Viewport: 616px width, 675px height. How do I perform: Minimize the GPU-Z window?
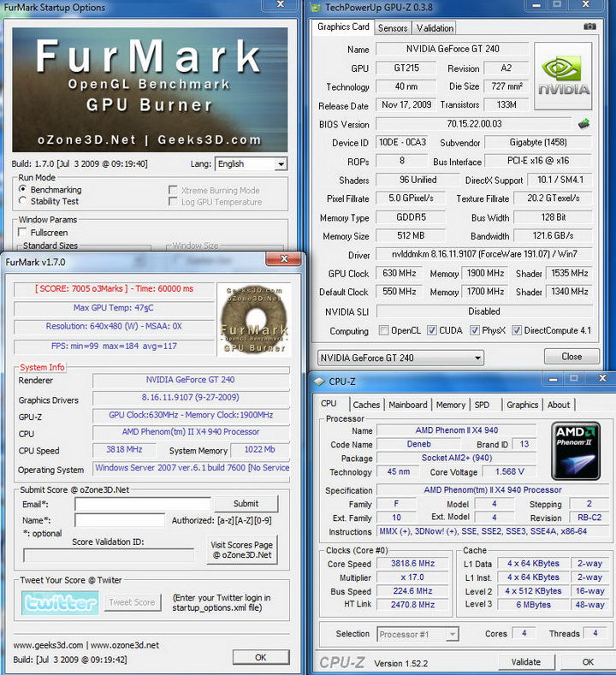(x=536, y=5)
